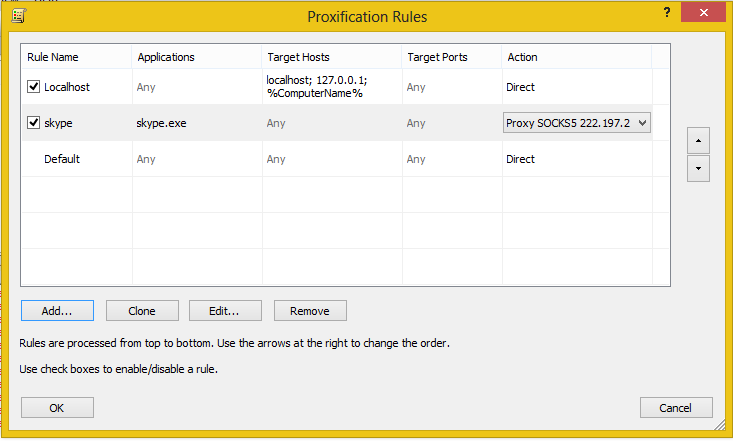
Task: Clone the selected rule
Action: [142, 311]
